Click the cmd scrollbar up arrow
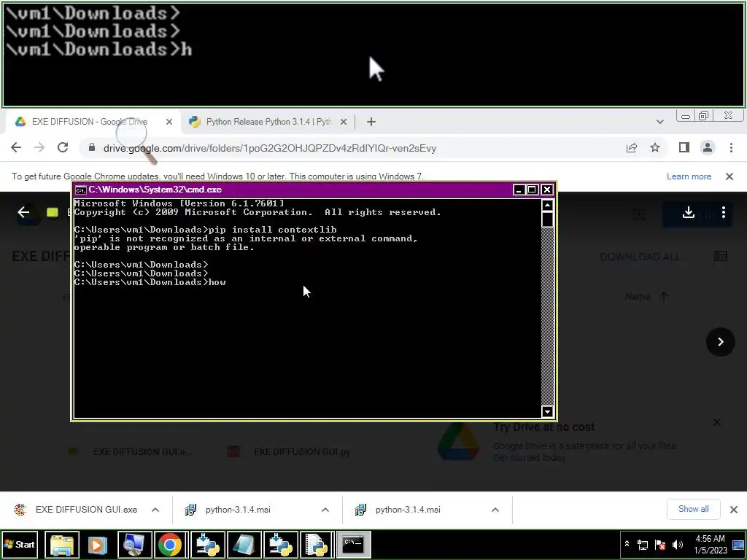 (x=547, y=205)
